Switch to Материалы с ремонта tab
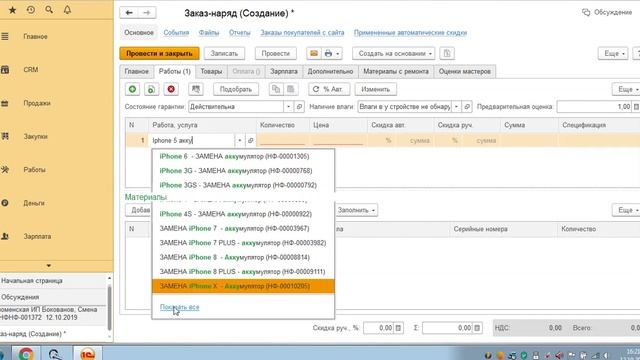The height and width of the screenshot is (360, 640). tap(396, 71)
